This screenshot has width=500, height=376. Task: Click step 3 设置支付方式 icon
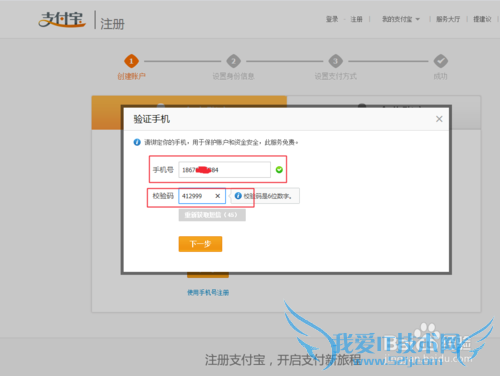pos(335,61)
